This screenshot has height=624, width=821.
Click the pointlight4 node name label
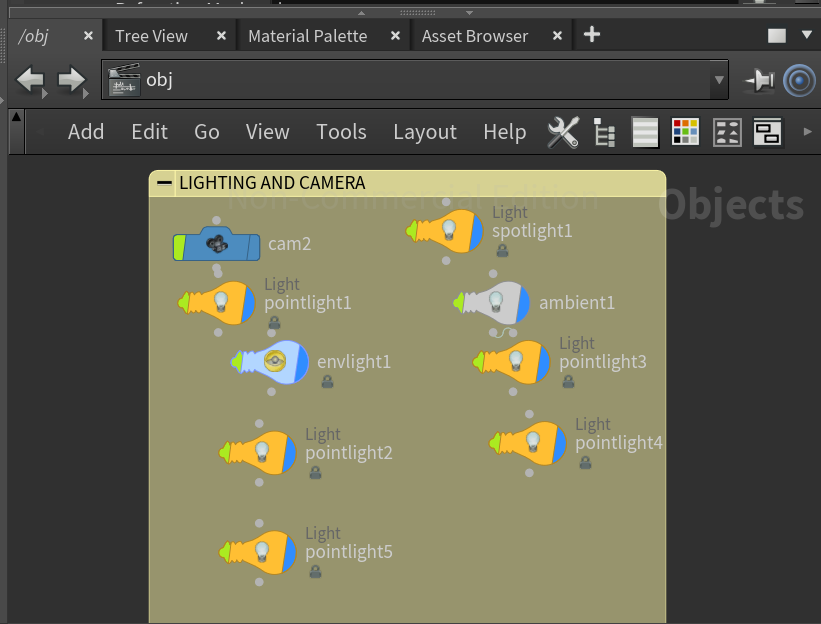coord(619,443)
